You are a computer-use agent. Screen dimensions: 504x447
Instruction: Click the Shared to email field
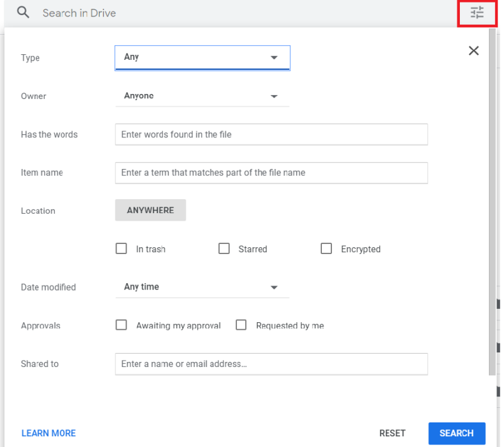[271, 364]
